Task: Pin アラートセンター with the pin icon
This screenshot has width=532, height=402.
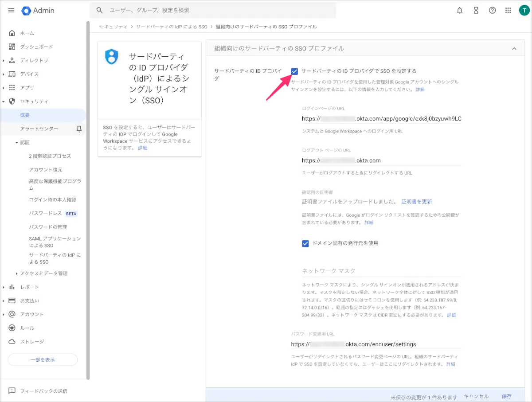Action: pos(79,129)
